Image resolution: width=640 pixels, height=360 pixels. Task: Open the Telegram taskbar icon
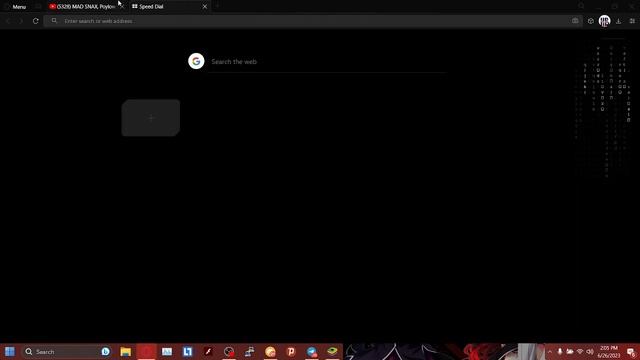tap(312, 351)
